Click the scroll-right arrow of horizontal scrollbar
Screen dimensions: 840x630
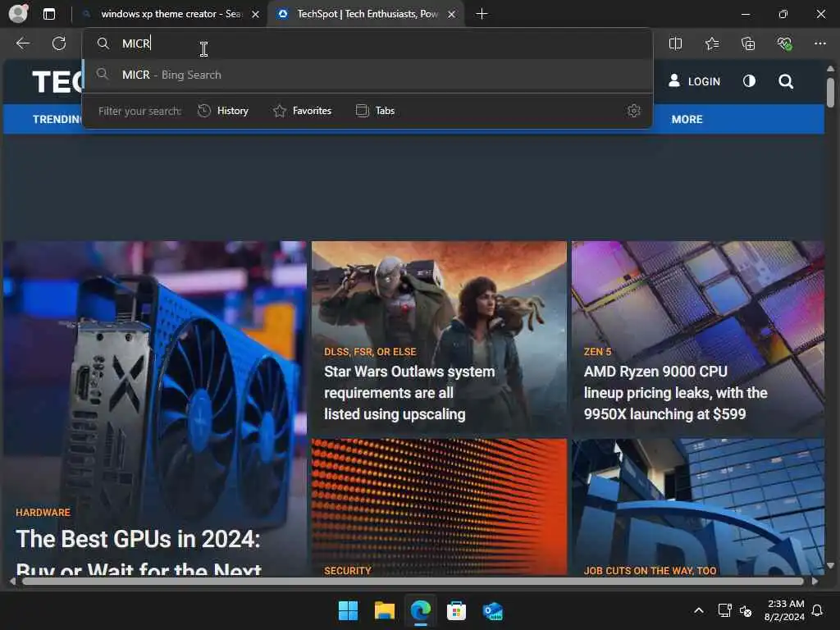click(x=815, y=582)
